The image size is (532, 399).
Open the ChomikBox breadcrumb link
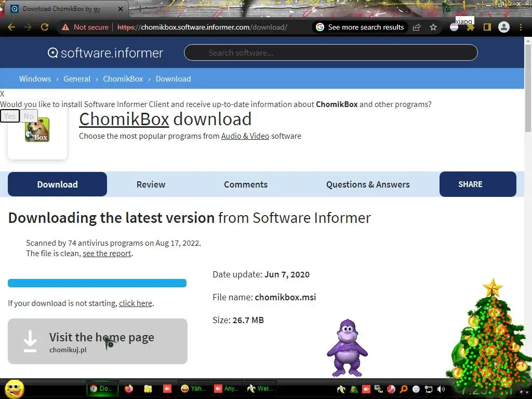pyautogui.click(x=123, y=79)
